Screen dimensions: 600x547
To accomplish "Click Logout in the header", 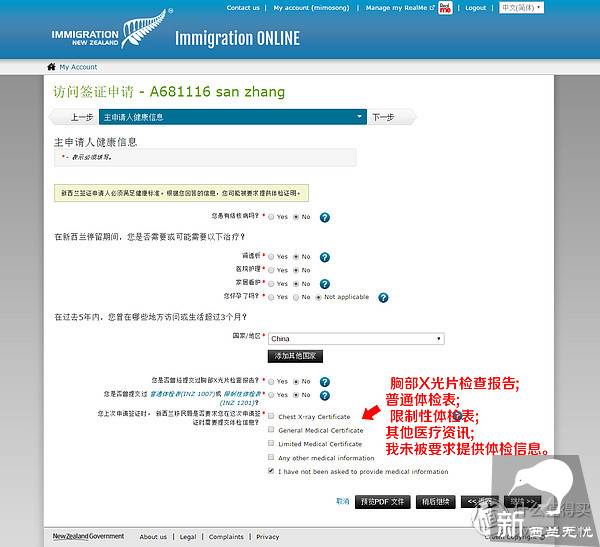I will 476,8.
